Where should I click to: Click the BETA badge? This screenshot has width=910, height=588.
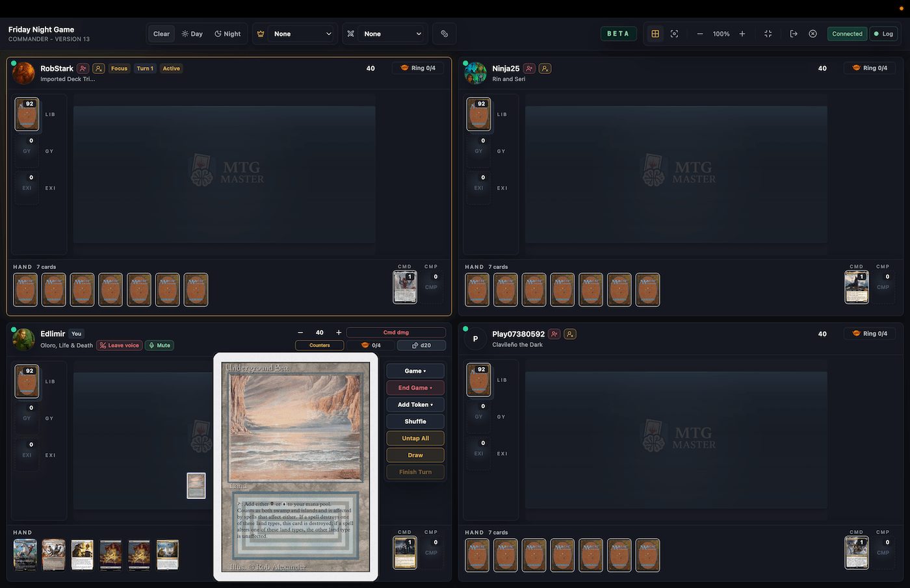[x=618, y=34]
